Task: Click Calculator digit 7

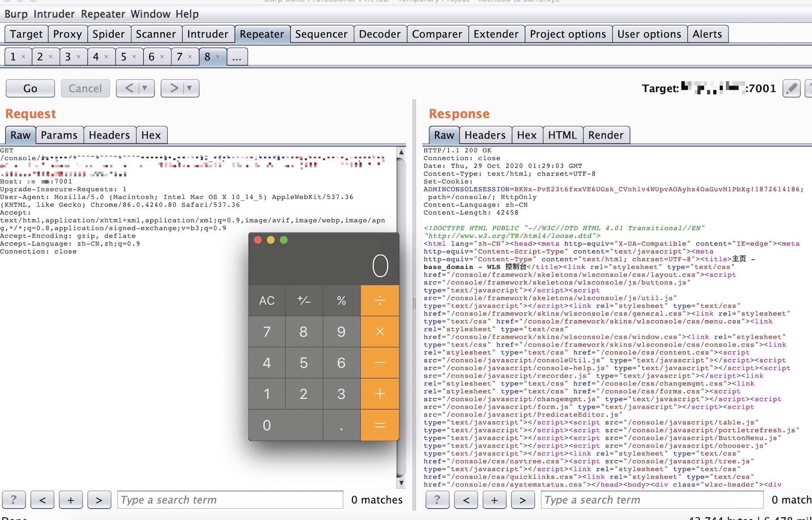Action: 267,332
